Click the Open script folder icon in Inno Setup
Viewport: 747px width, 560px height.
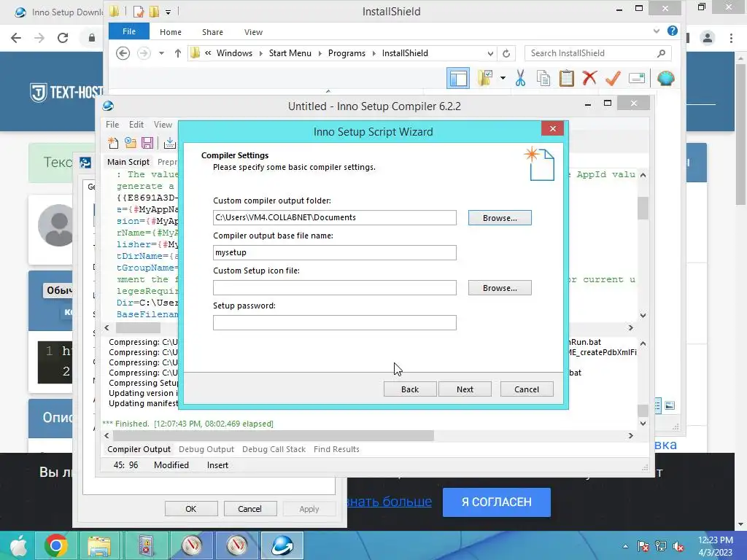130,143
